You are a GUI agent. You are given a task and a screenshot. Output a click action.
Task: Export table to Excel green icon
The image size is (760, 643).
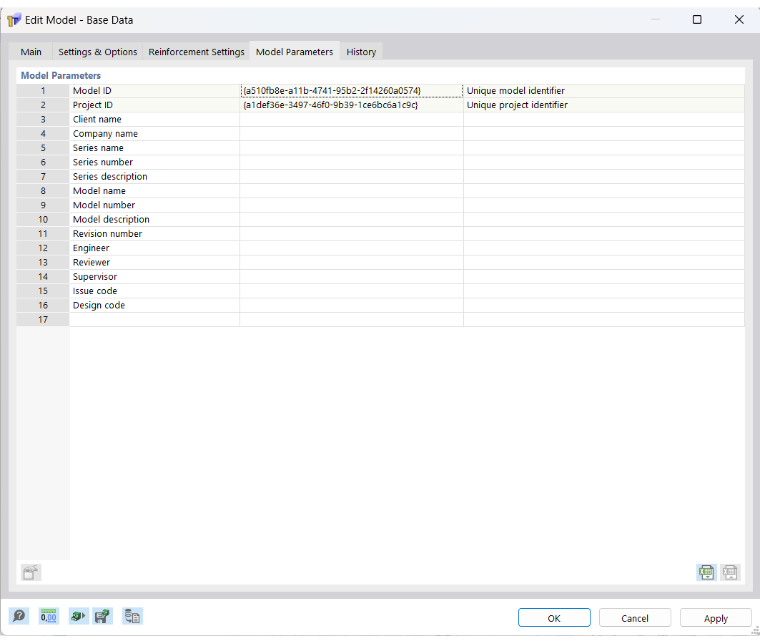706,573
